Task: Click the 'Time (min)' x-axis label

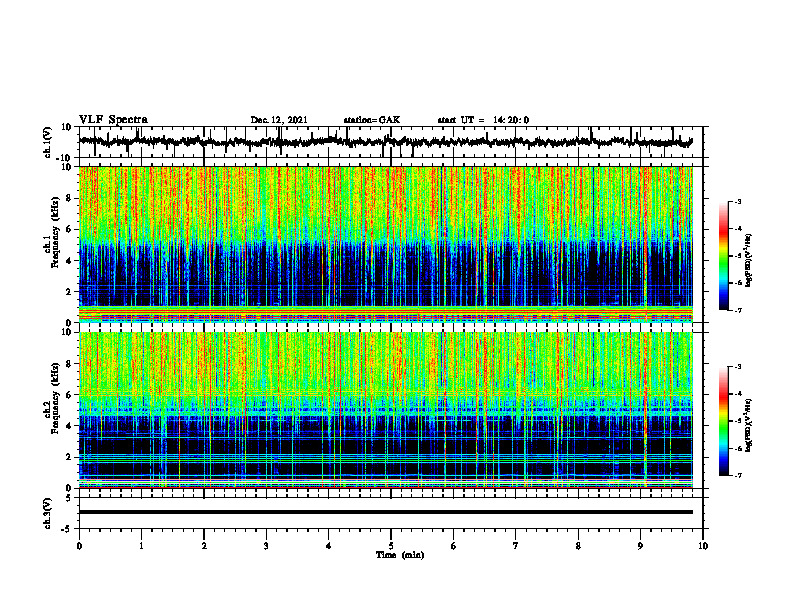Action: 400,555
